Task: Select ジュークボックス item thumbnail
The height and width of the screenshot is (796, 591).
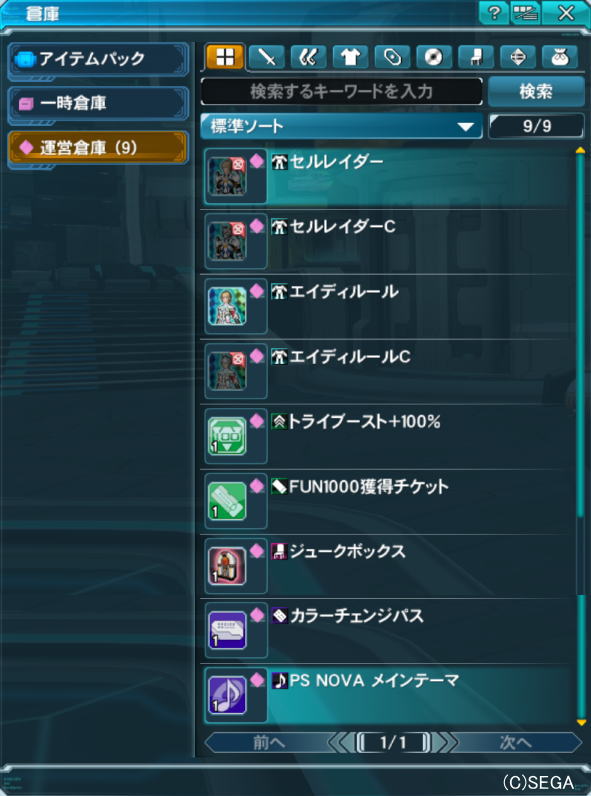Action: coord(227,566)
